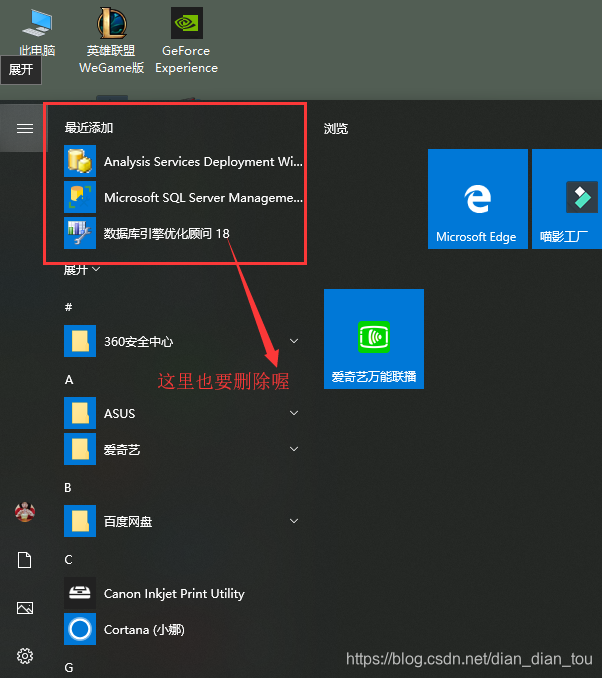Click the 浏览 tile group title
Screen dimensions: 602x678
click(336, 128)
